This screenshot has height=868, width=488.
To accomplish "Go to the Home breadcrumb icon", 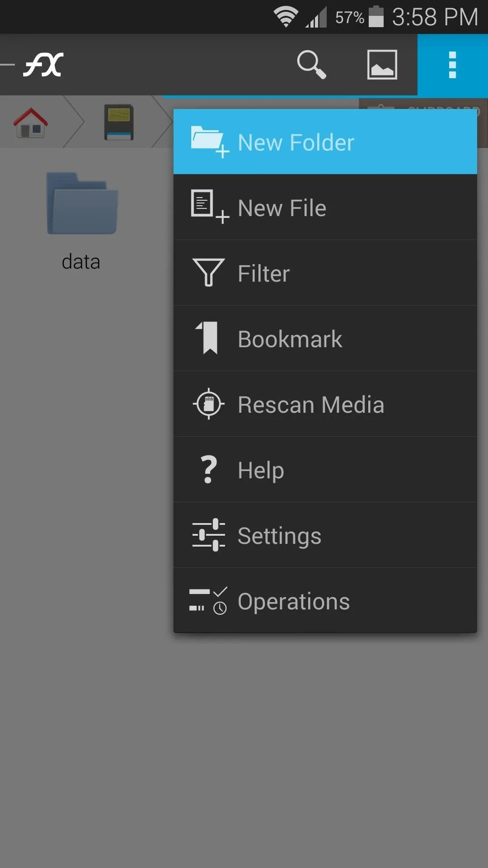I will tap(31, 123).
